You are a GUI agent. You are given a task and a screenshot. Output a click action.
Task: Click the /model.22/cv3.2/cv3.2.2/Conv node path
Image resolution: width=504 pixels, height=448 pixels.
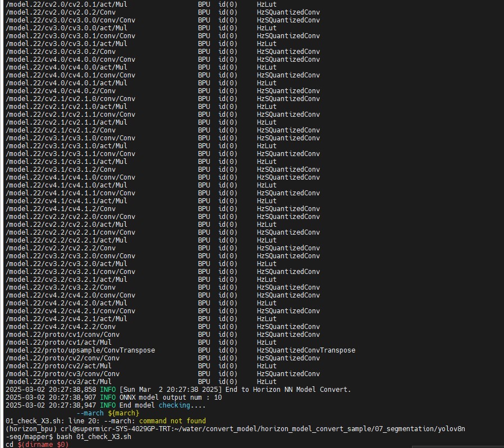click(x=61, y=287)
